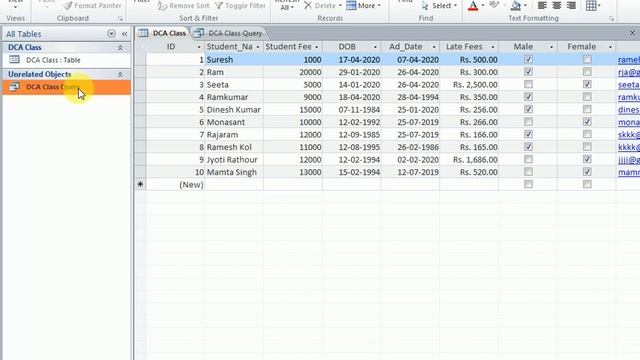Open the email link in Seeta's row
The width and height of the screenshot is (640, 360).
tap(629, 85)
